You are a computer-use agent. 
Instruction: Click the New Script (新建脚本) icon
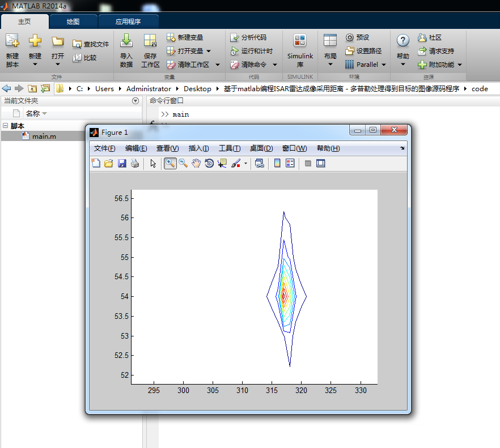pos(12,41)
